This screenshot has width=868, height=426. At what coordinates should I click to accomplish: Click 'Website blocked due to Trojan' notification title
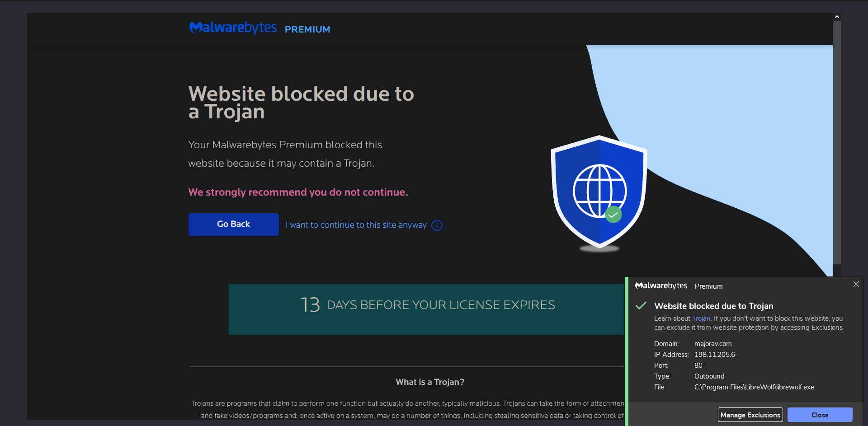point(714,306)
